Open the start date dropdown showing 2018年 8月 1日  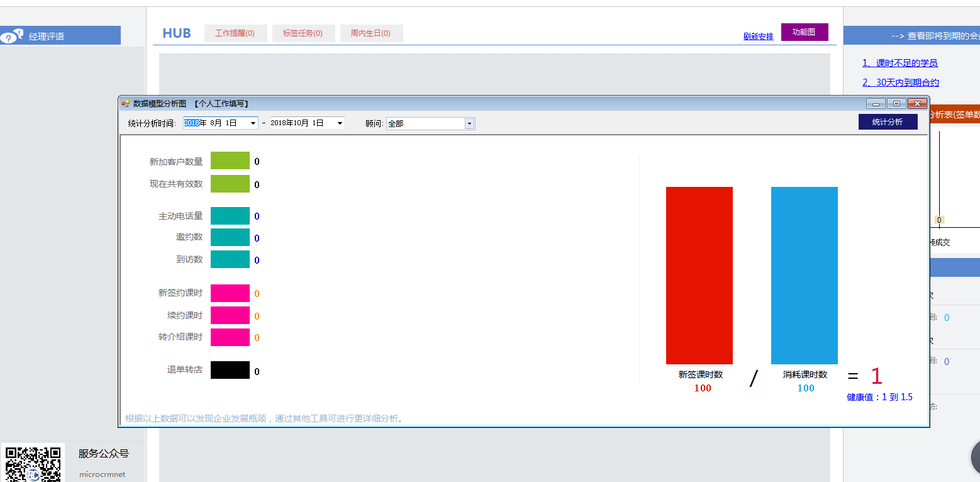click(254, 123)
